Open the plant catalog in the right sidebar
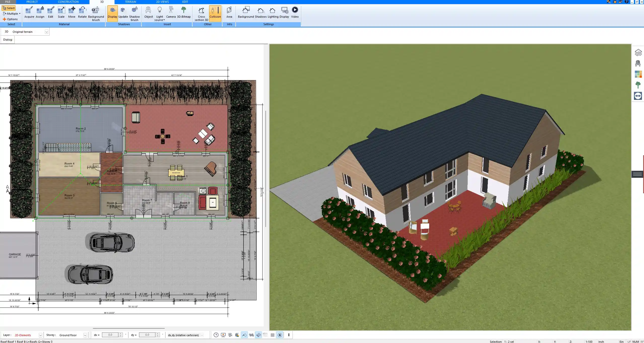Screen dimensions: 644x343 point(638,85)
